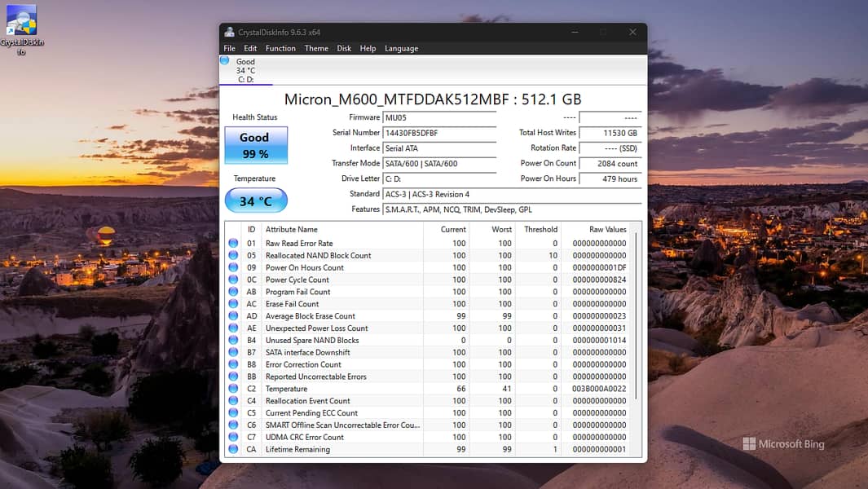Click the Standard field showing ACS-3

[x=512, y=195]
